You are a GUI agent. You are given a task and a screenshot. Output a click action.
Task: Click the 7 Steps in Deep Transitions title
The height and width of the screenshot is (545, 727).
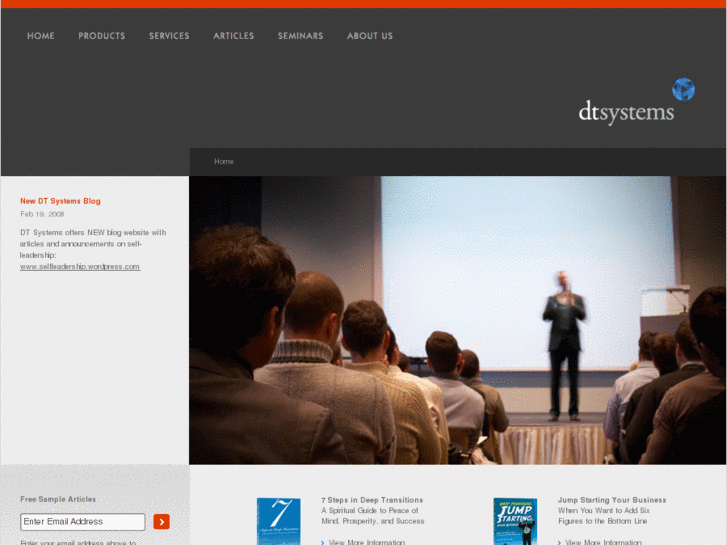click(x=372, y=500)
